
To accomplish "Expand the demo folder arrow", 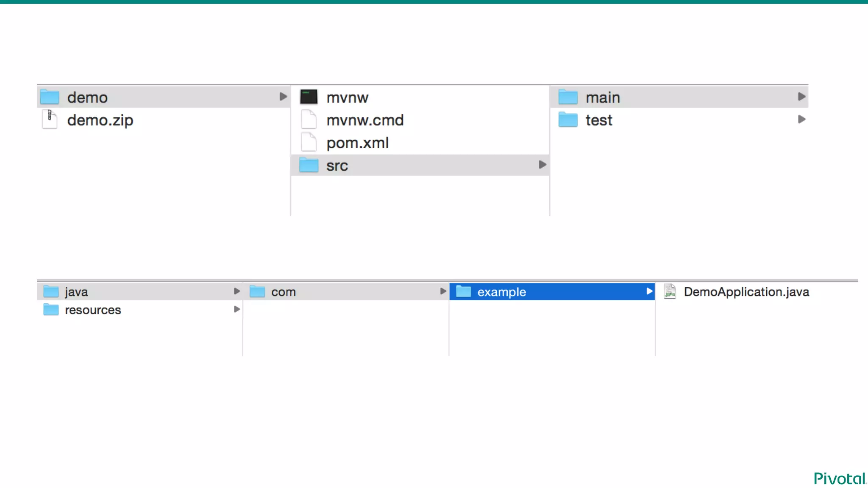I will tap(283, 97).
